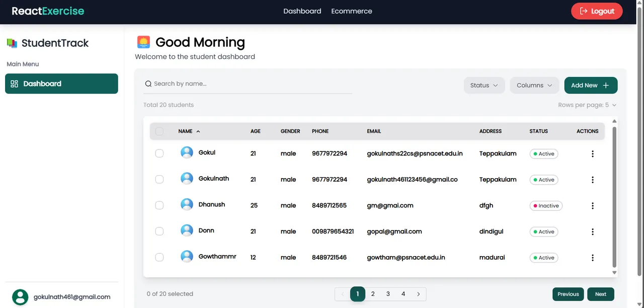Viewport: 644px width, 308px height.
Task: Click Gokulnath's avatar icon
Action: [x=187, y=179]
